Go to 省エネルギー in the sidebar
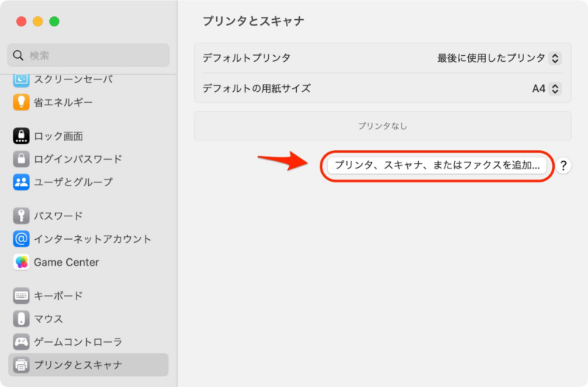The image size is (588, 387). pyautogui.click(x=63, y=102)
